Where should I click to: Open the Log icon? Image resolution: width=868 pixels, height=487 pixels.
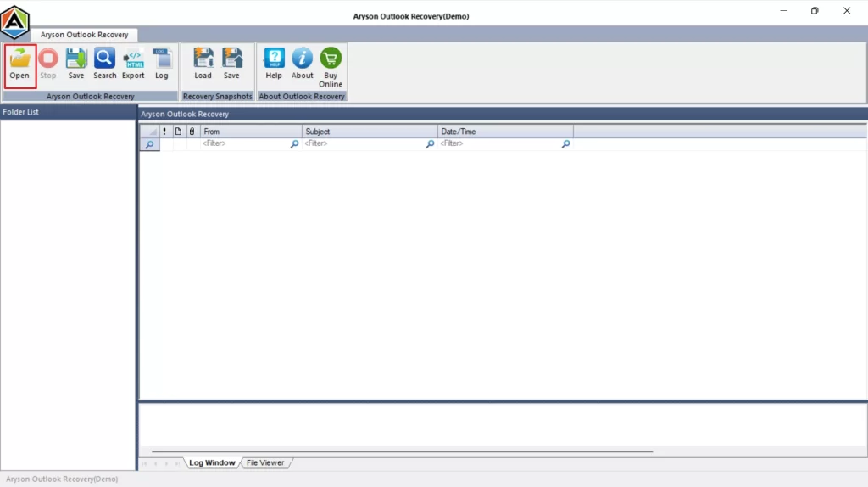[x=162, y=64]
